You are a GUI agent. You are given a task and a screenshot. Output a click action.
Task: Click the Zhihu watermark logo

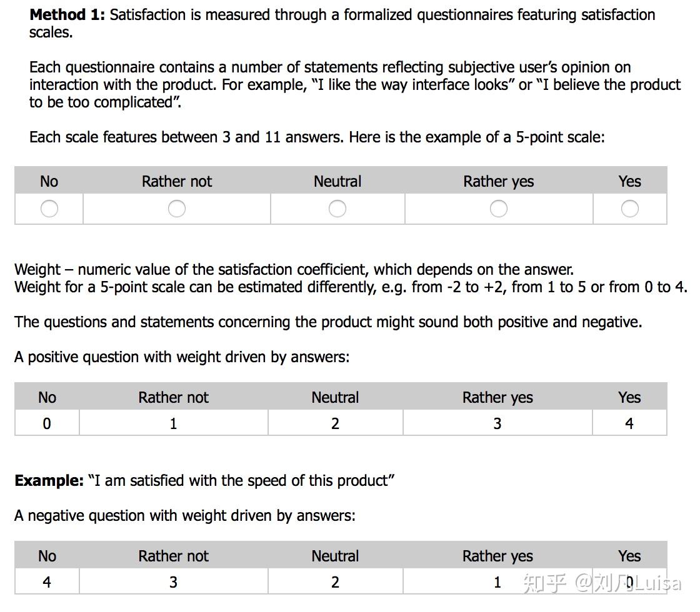coord(545,583)
